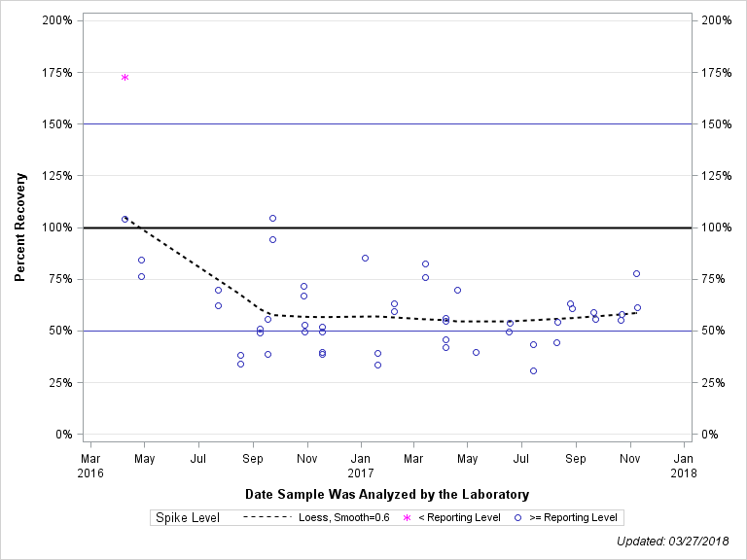Image resolution: width=747 pixels, height=560 pixels.
Task: Click the left axis '200%' label
Action: coord(57,20)
